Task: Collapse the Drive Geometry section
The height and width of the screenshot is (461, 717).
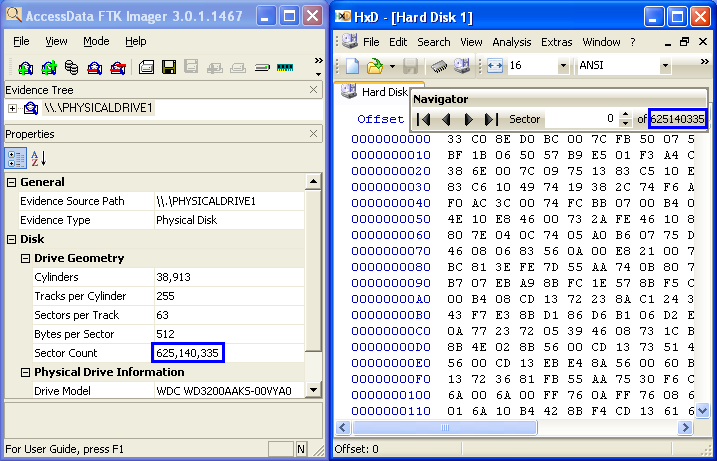Action: click(26, 258)
